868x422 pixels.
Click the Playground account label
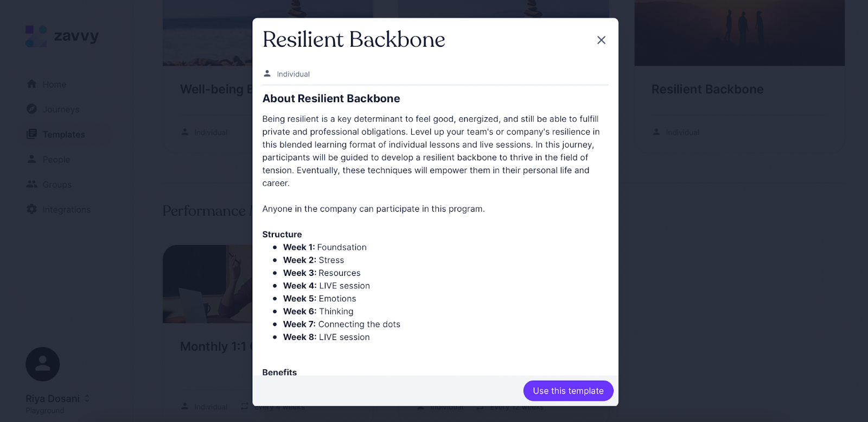pos(44,410)
